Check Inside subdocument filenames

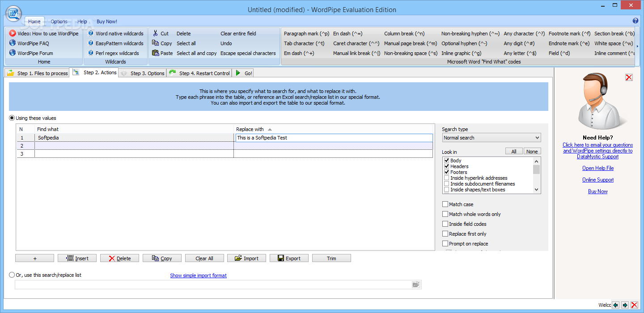coord(446,184)
